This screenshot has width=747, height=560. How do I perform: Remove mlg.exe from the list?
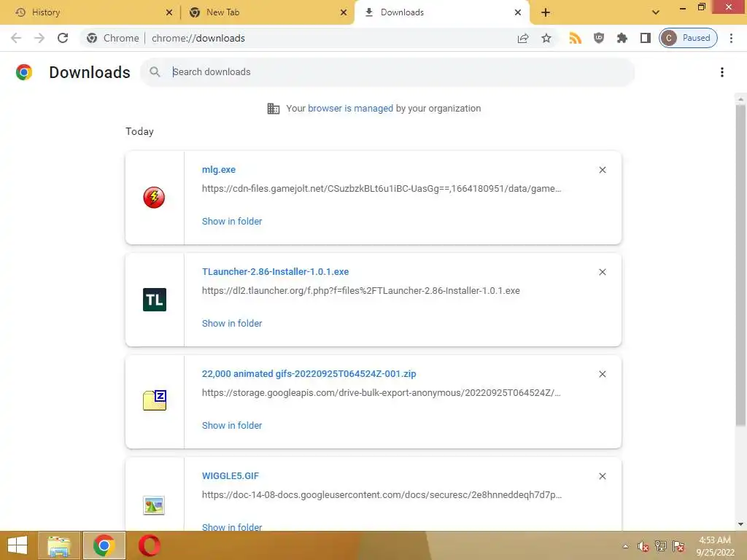[603, 170]
